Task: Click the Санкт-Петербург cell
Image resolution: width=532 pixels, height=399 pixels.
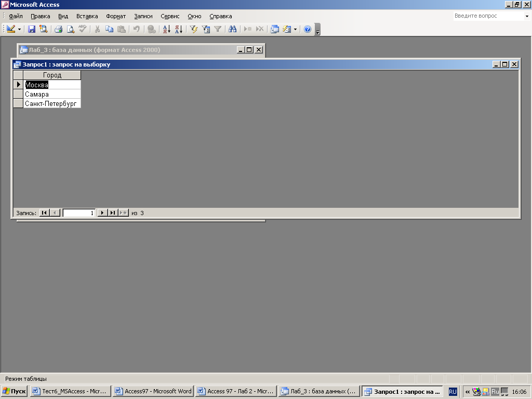Action: (52, 103)
